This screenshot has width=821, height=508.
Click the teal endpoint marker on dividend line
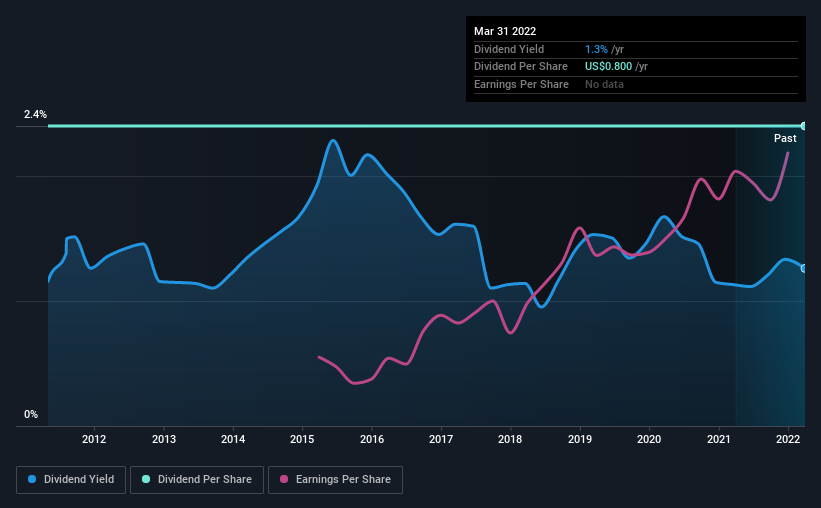coord(803,126)
